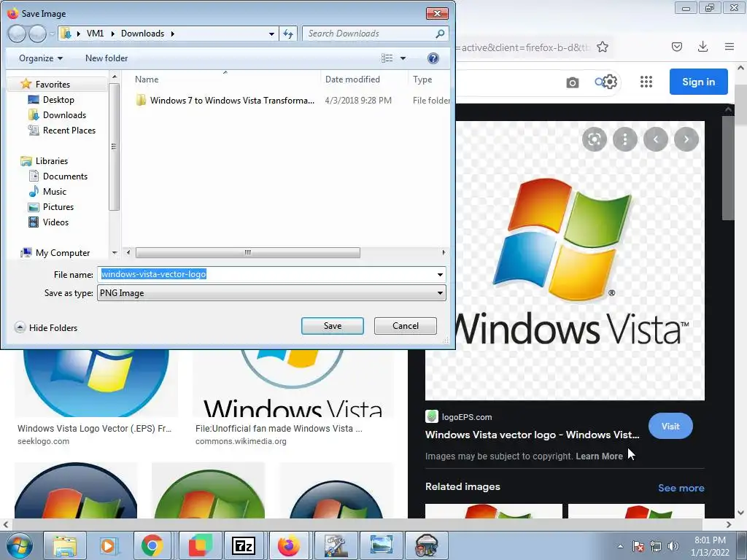Switch to Firefox in the taskbar

pos(289,545)
